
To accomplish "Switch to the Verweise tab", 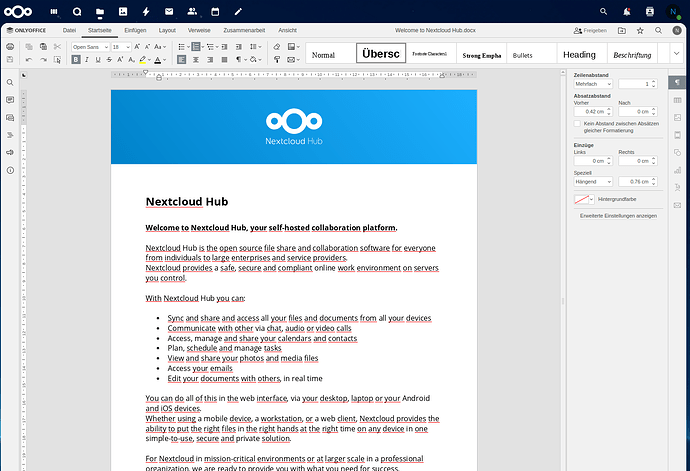I will [x=199, y=30].
